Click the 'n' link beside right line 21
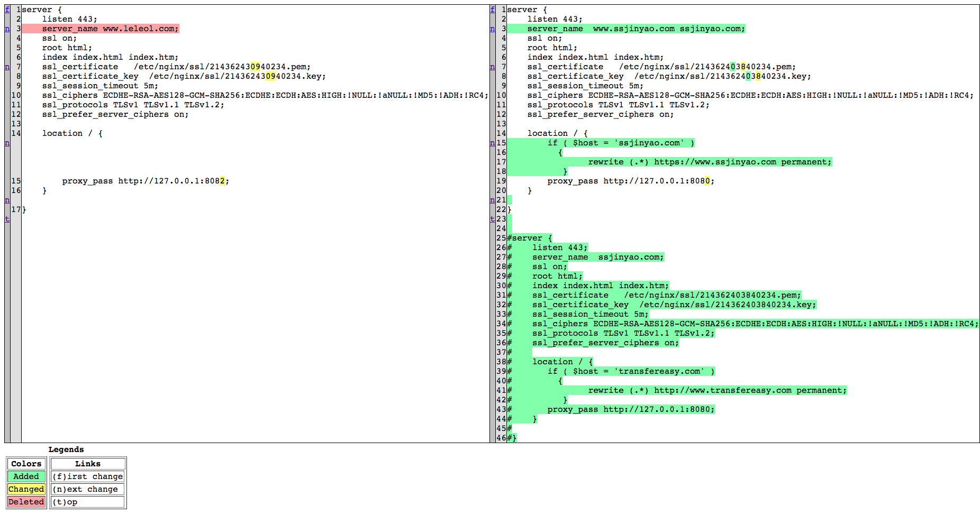Screen dimensions: 980x515 point(493,200)
